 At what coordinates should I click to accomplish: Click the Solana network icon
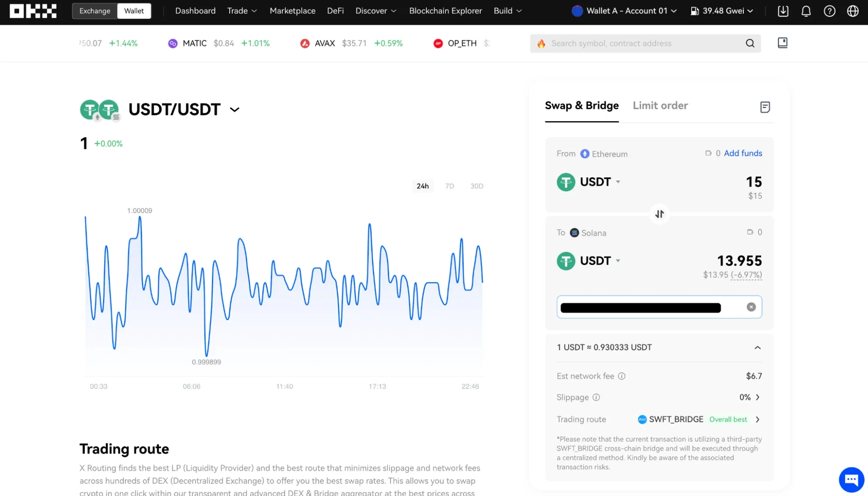point(574,233)
